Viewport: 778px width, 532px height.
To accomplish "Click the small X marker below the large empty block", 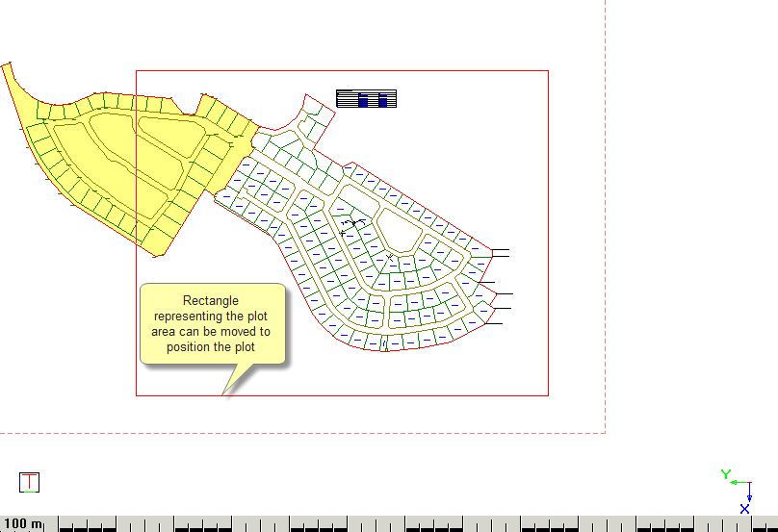I will (390, 256).
